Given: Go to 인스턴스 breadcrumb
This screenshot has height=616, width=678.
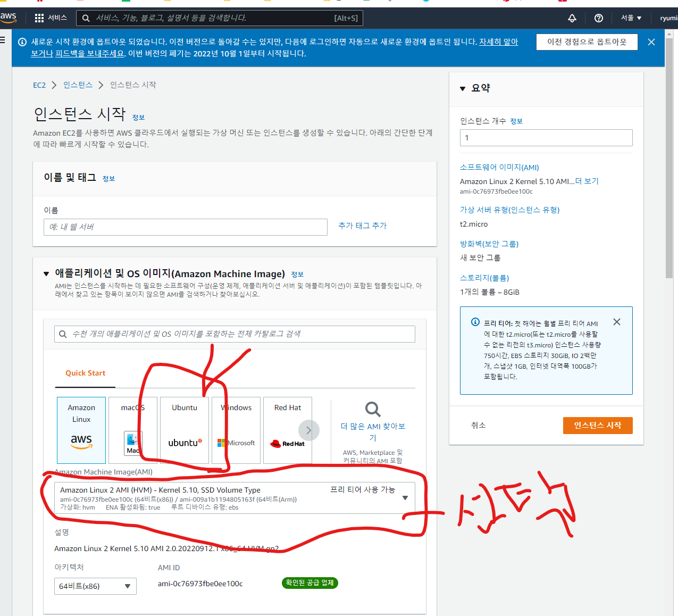Looking at the screenshot, I should point(78,85).
